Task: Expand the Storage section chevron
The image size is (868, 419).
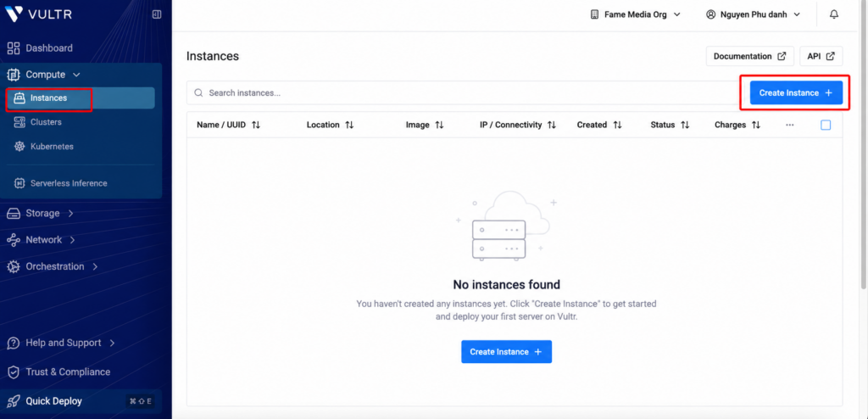Action: (x=71, y=214)
